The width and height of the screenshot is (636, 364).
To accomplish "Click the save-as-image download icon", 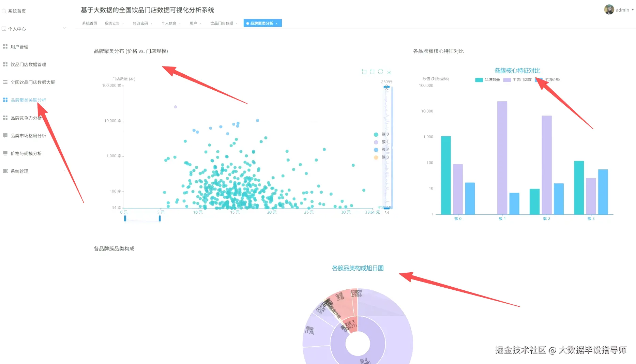I will 389,72.
